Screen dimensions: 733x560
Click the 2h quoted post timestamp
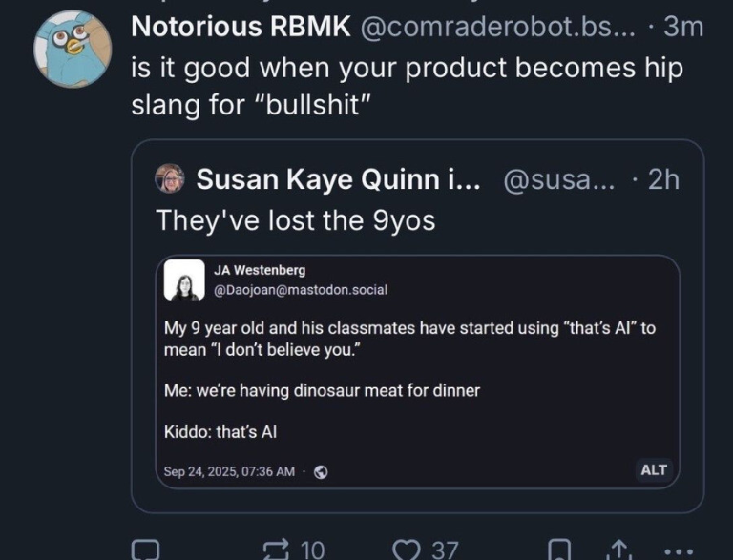[663, 178]
